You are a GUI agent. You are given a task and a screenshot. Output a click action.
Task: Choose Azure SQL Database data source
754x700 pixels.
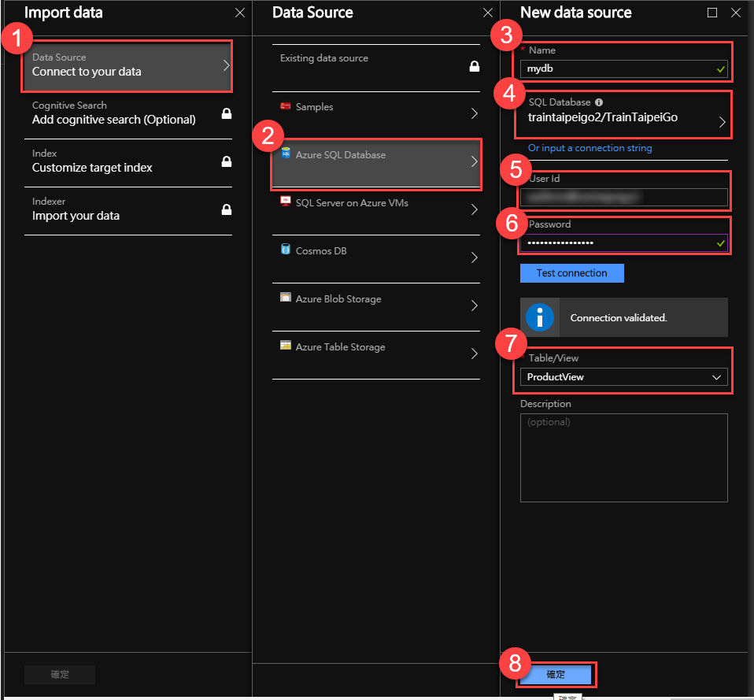376,163
